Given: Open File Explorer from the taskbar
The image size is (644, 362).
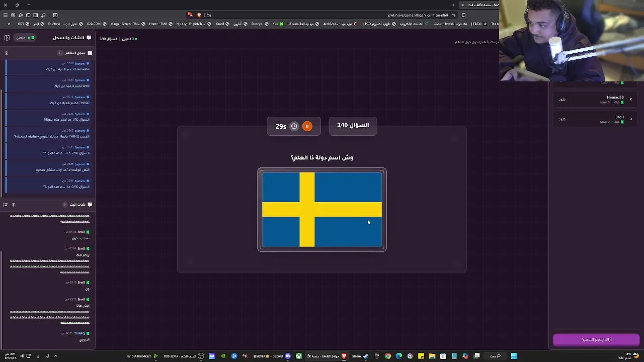Looking at the screenshot, I should point(432,356).
